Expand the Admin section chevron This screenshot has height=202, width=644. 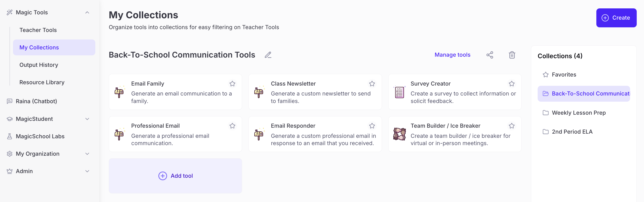[x=87, y=171]
